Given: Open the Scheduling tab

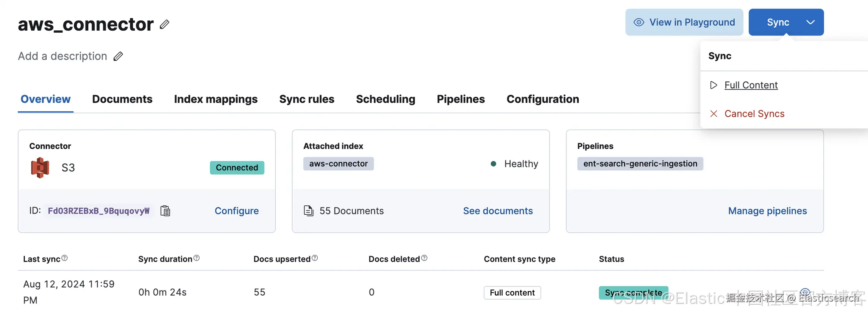Looking at the screenshot, I should [385, 99].
